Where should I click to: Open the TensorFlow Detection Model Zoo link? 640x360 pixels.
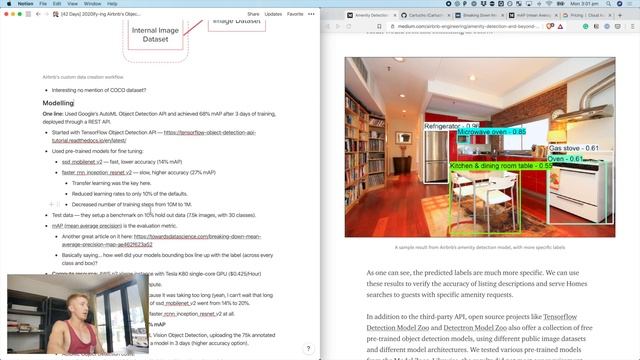471,322
